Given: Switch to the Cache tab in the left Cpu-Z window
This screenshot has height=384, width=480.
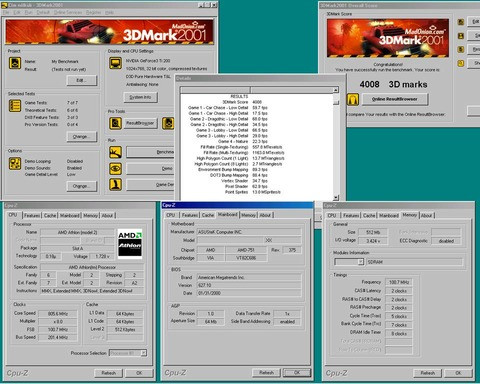Looking at the screenshot, I should [x=50, y=215].
